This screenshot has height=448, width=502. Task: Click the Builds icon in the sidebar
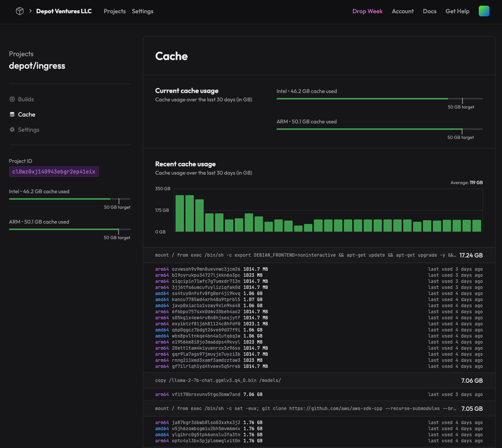[12, 99]
